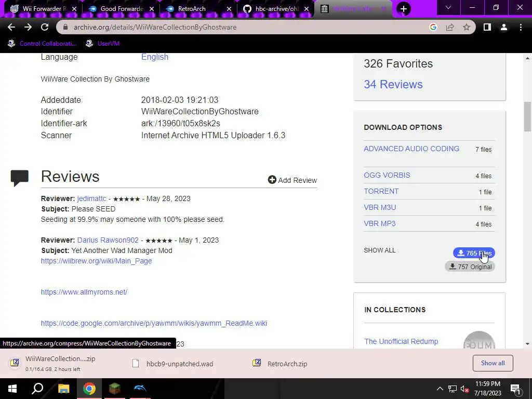Click the muted volume tray icon
Image resolution: width=532 pixels, height=399 pixels.
pyautogui.click(x=465, y=389)
